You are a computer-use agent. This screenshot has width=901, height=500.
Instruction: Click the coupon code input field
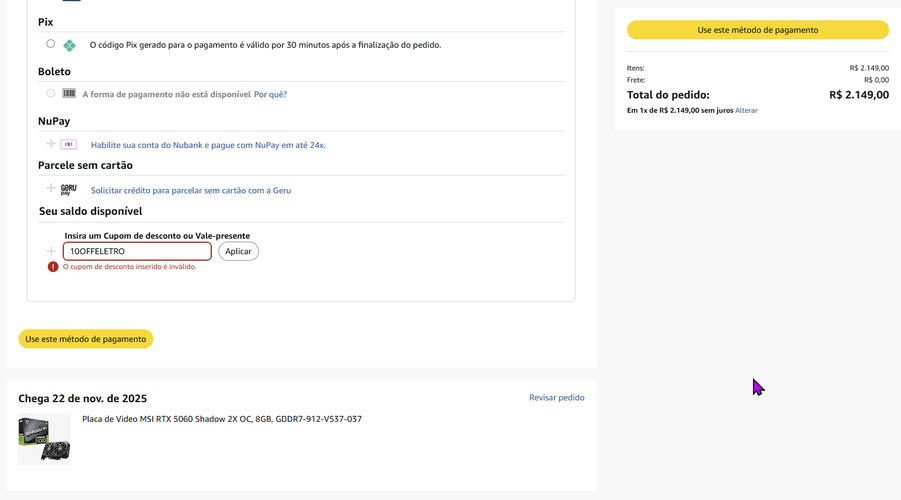point(137,251)
